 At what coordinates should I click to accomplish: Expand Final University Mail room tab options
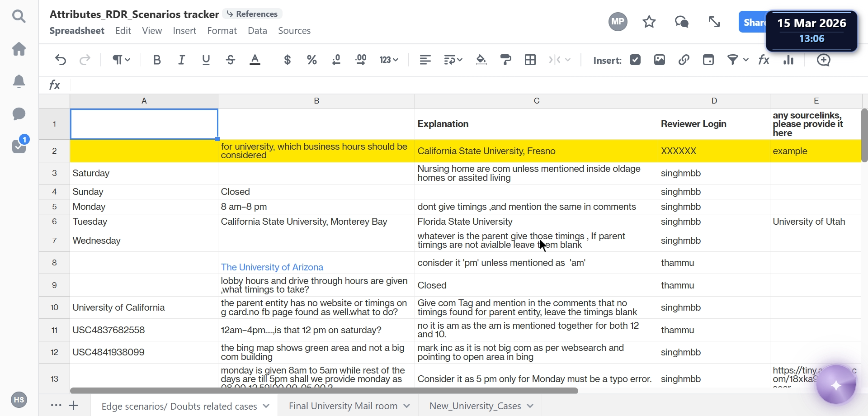407,406
